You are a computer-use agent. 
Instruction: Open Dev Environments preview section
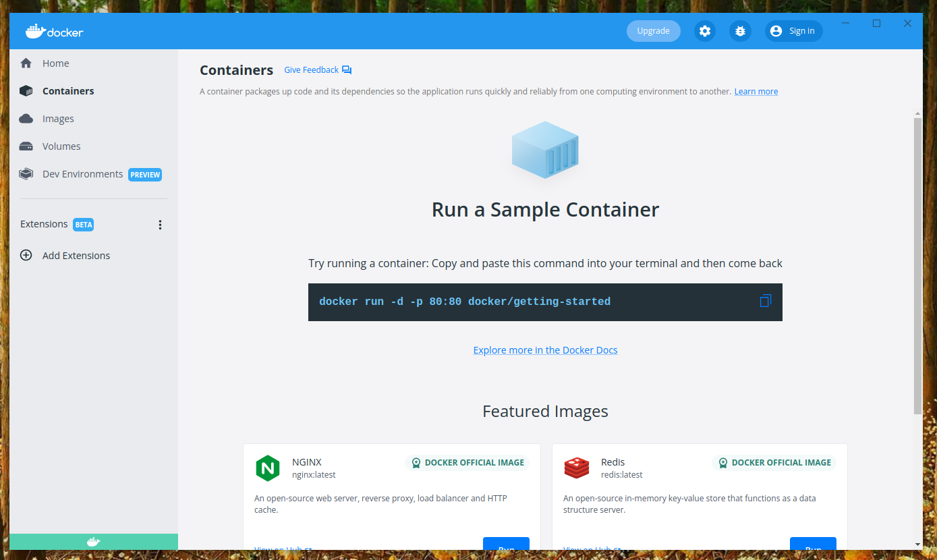coord(82,174)
